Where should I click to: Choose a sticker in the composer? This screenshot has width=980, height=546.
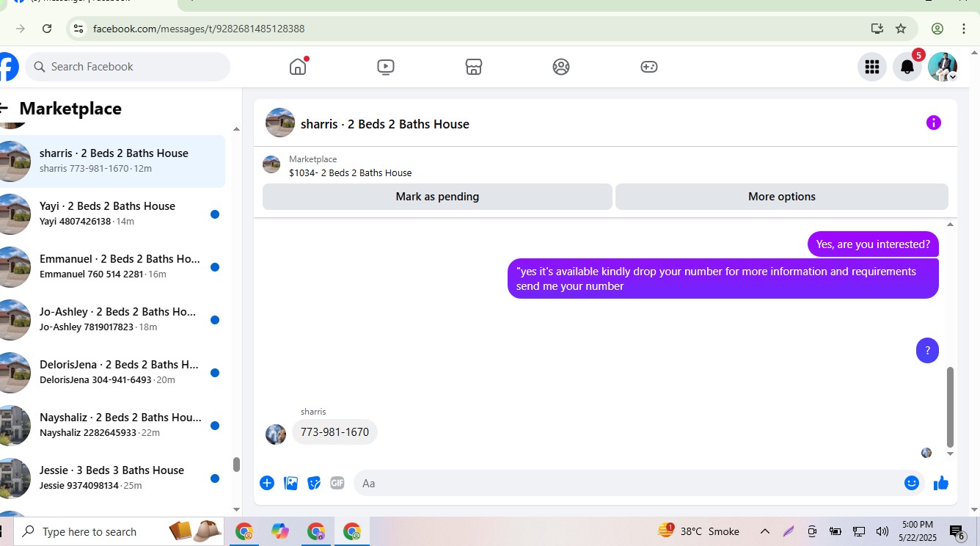point(314,483)
